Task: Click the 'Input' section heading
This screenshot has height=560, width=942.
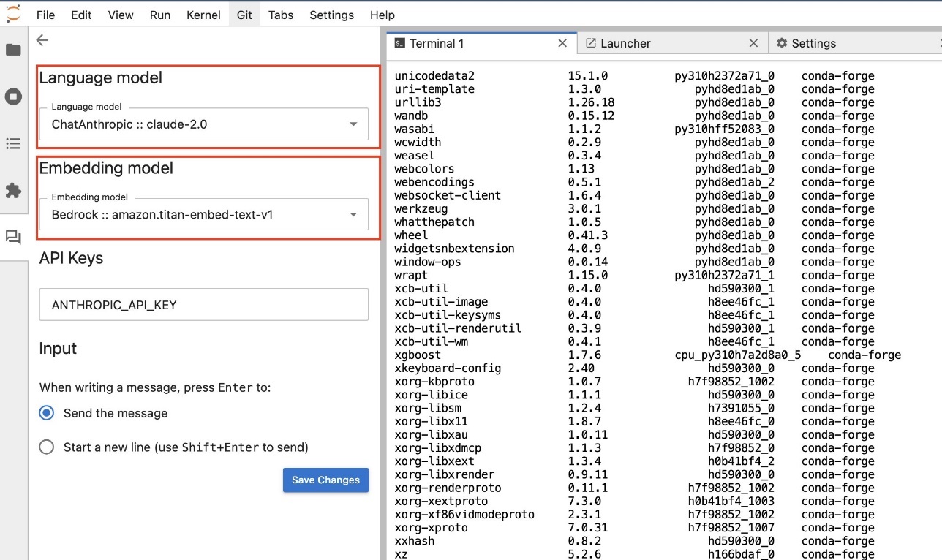Action: click(58, 348)
